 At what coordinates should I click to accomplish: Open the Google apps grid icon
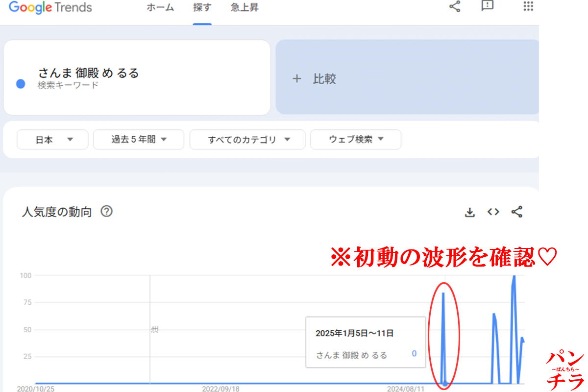pos(528,7)
